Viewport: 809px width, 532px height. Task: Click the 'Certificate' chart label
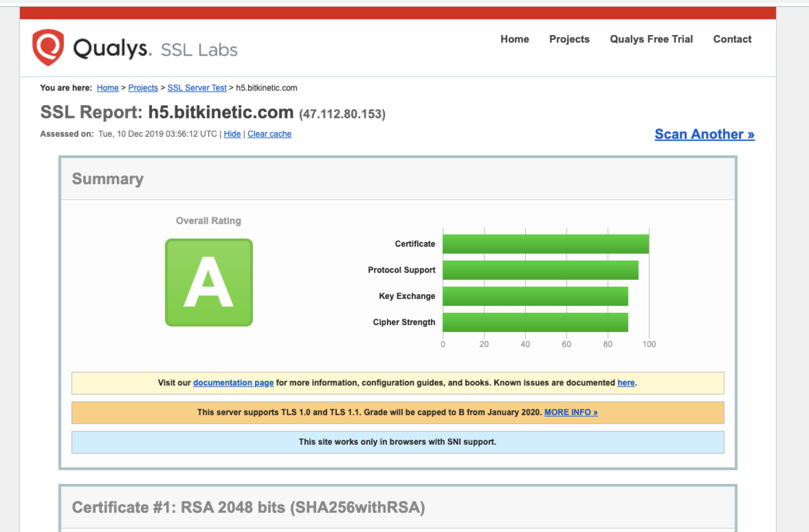pyautogui.click(x=415, y=244)
